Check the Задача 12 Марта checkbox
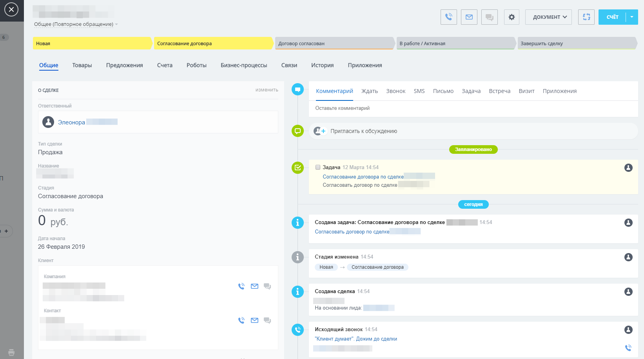Screen dimensions: 644x359 (x=318, y=167)
